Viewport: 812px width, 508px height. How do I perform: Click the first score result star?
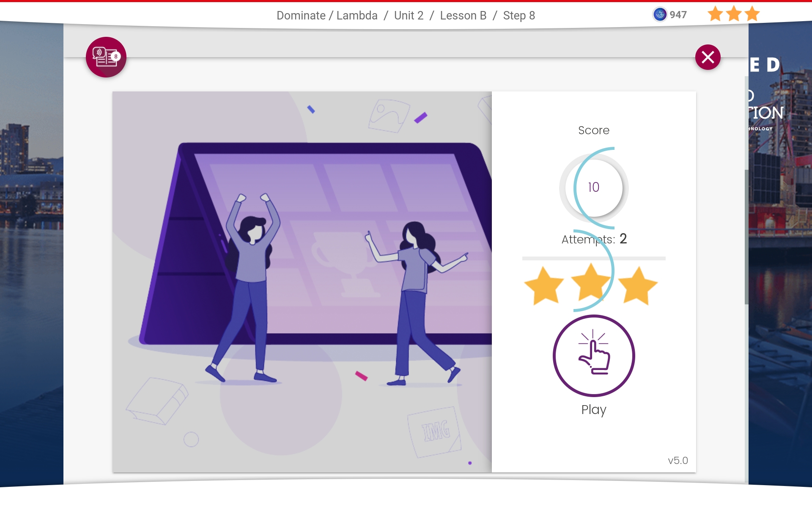coord(543,286)
